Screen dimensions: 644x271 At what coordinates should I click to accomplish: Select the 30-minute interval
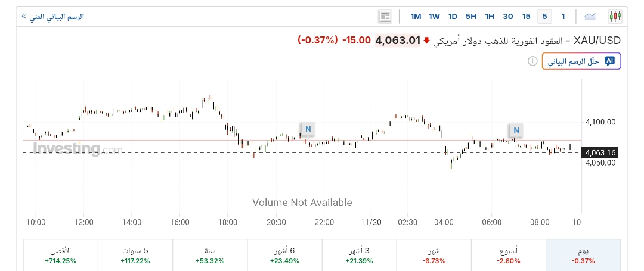(508, 16)
